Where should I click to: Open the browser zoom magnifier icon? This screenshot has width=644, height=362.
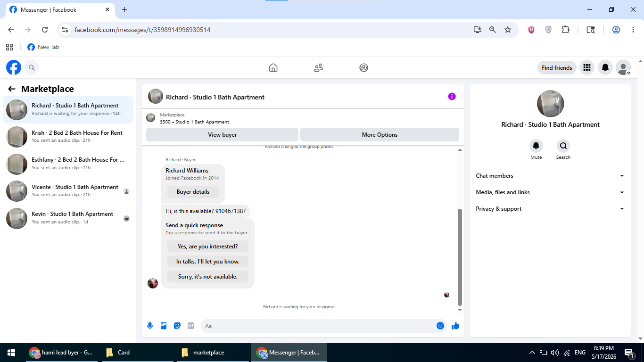point(493,30)
